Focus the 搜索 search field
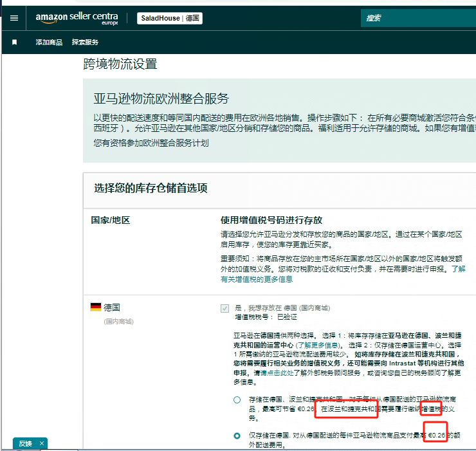Image resolution: width=476 pixels, height=451 pixels. coord(418,18)
